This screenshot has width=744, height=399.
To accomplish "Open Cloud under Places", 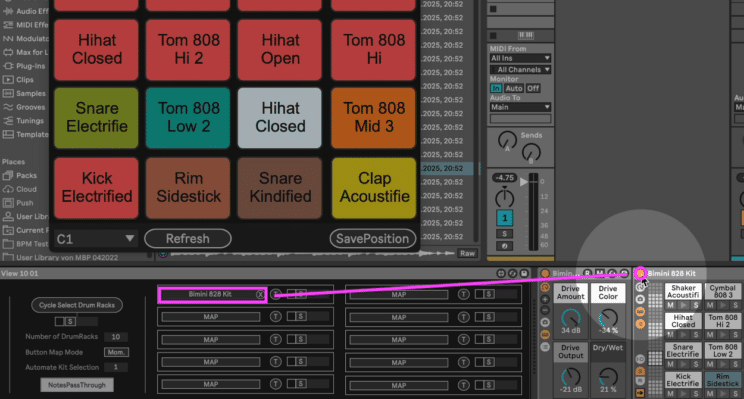I will click(x=20, y=189).
